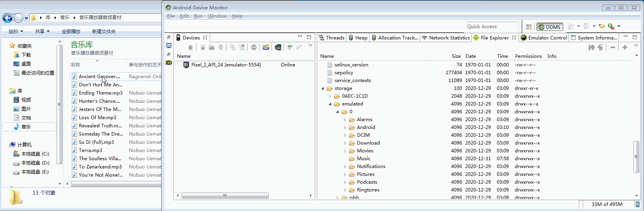644x211 pixels.
Task: Open the File menu
Action: click(x=171, y=16)
